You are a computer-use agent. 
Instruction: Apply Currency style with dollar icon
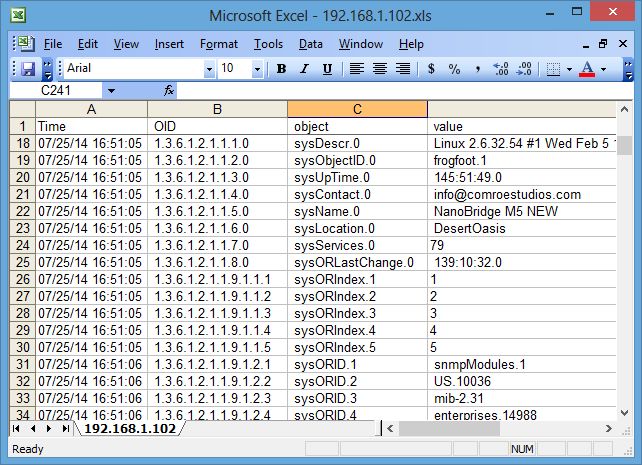coord(431,69)
